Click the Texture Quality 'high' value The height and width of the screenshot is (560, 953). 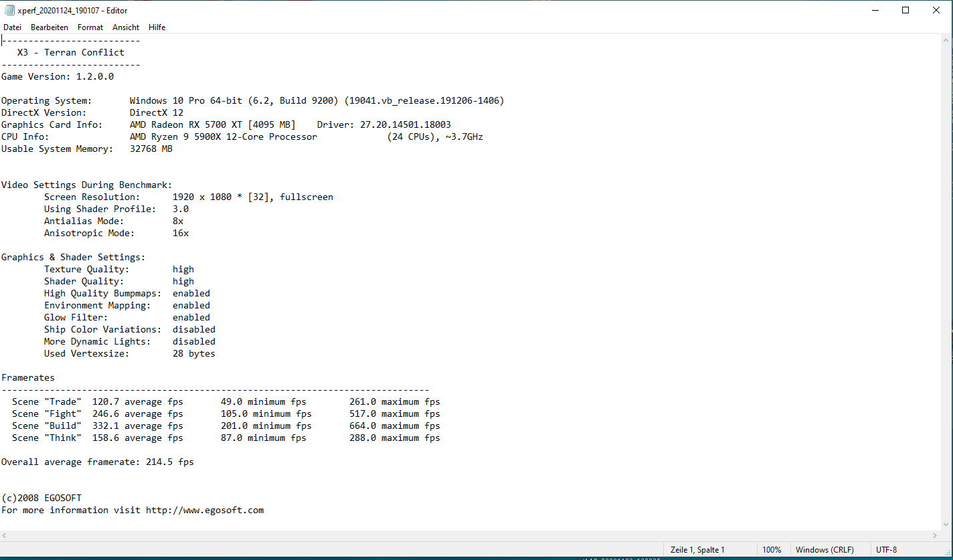click(x=183, y=269)
